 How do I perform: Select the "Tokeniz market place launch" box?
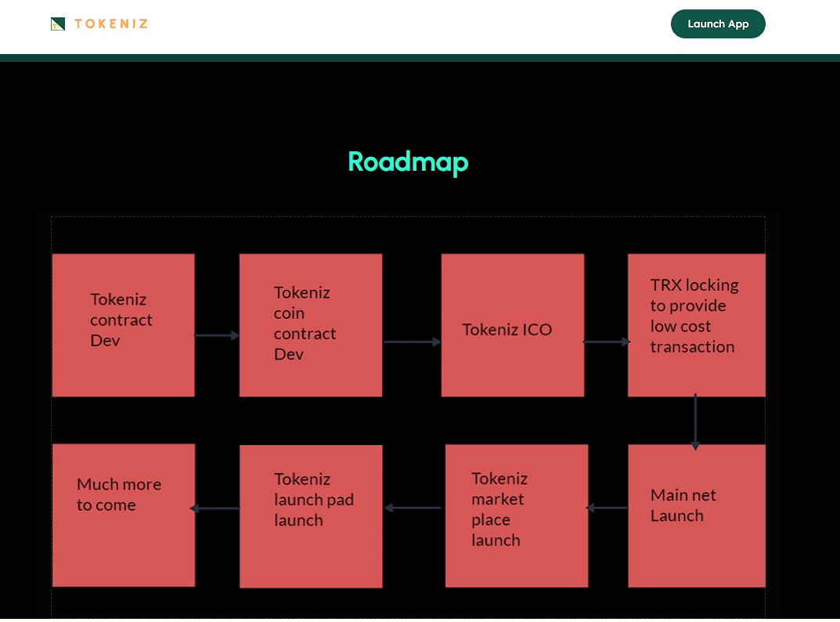pos(517,515)
